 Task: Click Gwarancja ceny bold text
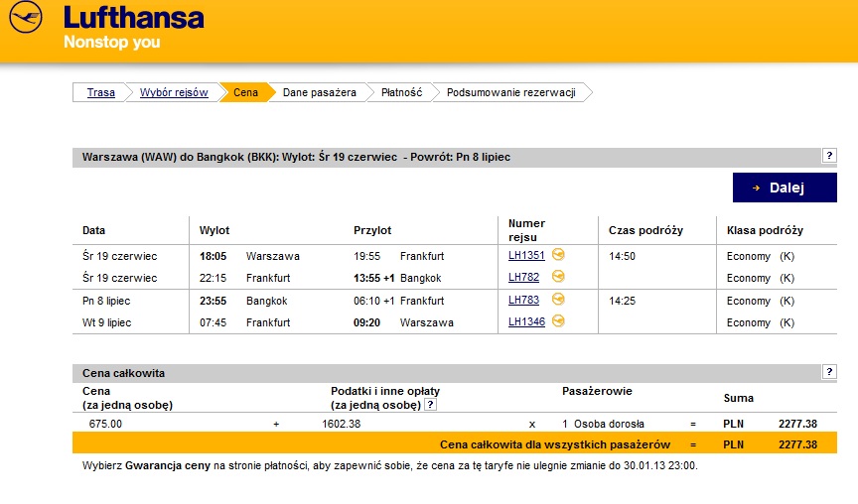pos(168,465)
